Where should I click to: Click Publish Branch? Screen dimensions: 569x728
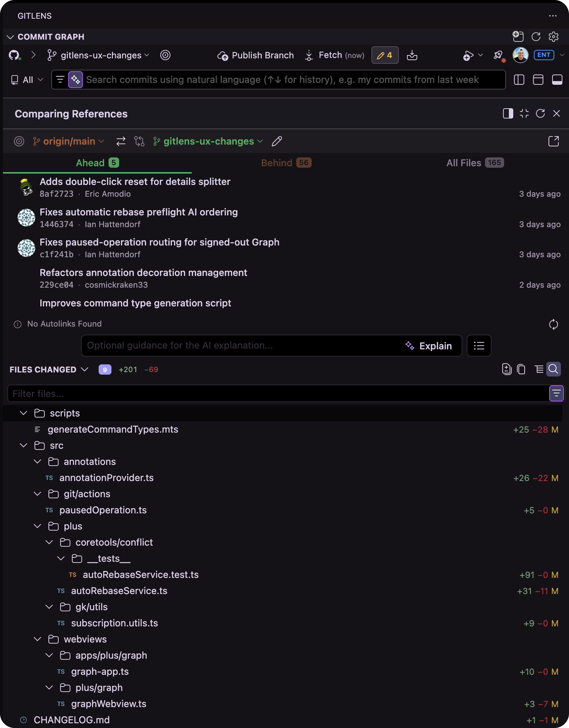[256, 55]
